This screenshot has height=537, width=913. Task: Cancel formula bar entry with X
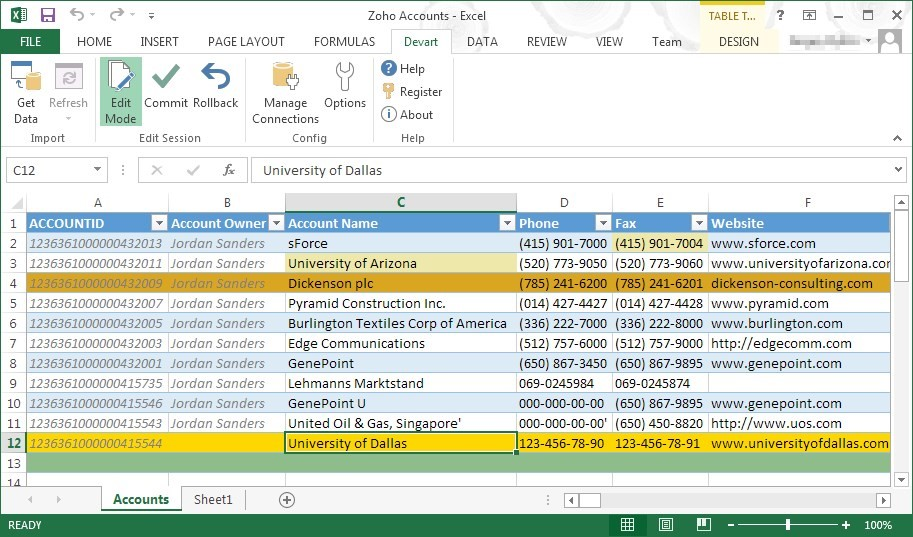[x=157, y=170]
